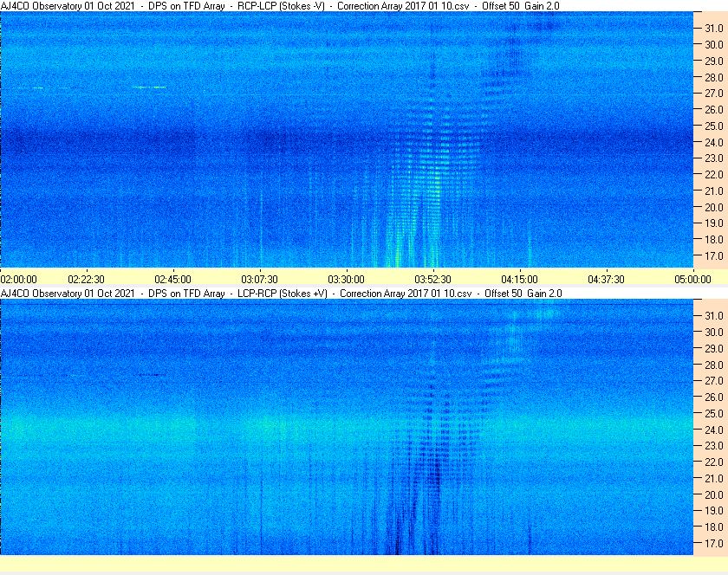Click the 18.0 frequency label in Stokes -V panel
This screenshot has height=575, width=728.
(714, 240)
